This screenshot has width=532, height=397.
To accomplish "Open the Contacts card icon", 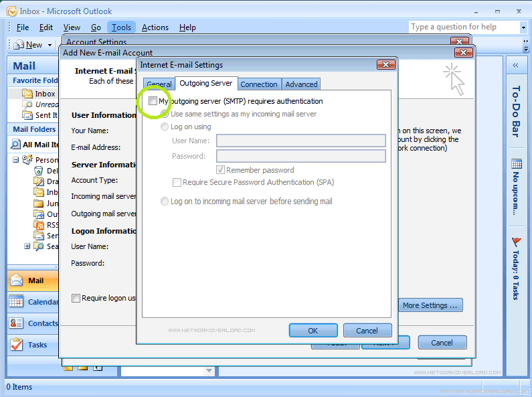I will (17, 323).
